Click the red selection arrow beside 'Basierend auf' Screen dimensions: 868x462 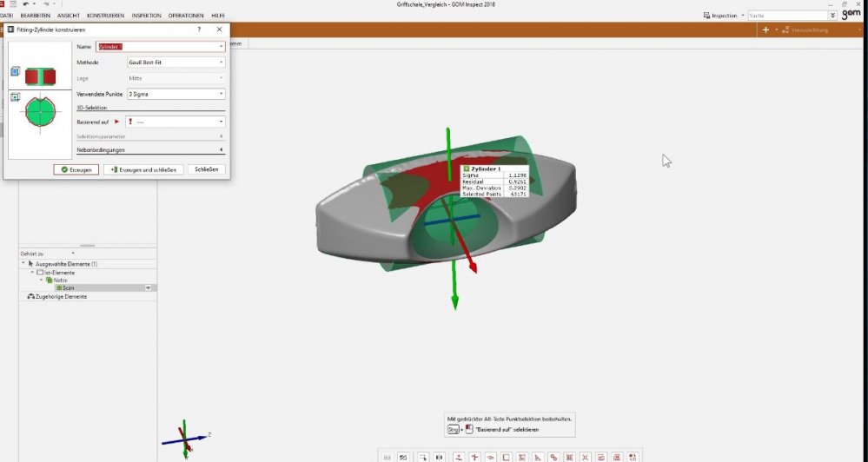pyautogui.click(x=117, y=122)
